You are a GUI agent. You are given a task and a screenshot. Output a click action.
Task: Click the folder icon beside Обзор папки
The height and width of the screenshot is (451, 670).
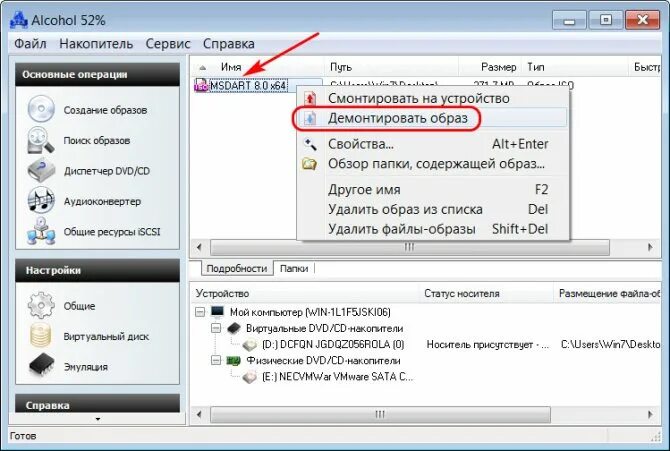310,164
